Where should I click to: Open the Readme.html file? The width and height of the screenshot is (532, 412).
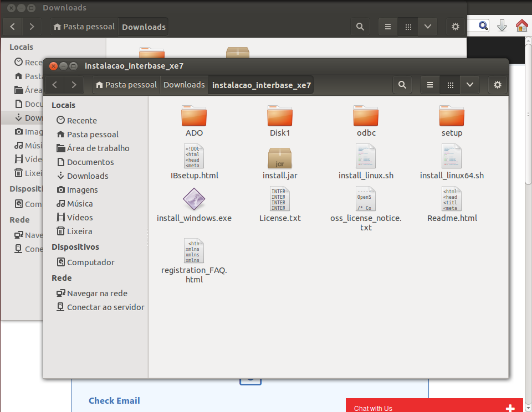point(452,200)
